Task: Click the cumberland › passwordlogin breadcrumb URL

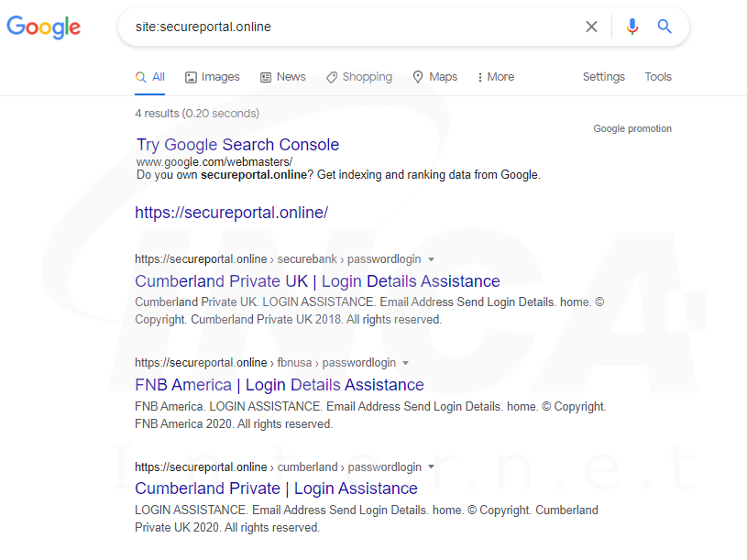Action: pyautogui.click(x=279, y=467)
